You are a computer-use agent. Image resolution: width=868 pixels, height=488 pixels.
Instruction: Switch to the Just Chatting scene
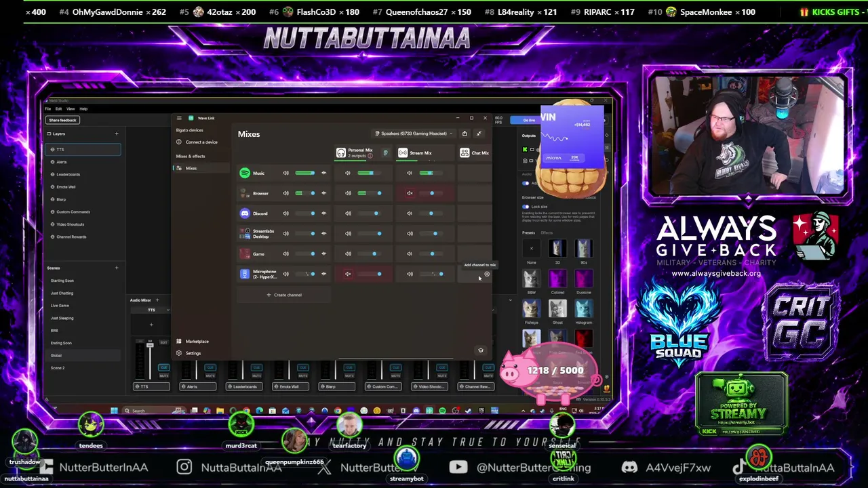pyautogui.click(x=83, y=293)
